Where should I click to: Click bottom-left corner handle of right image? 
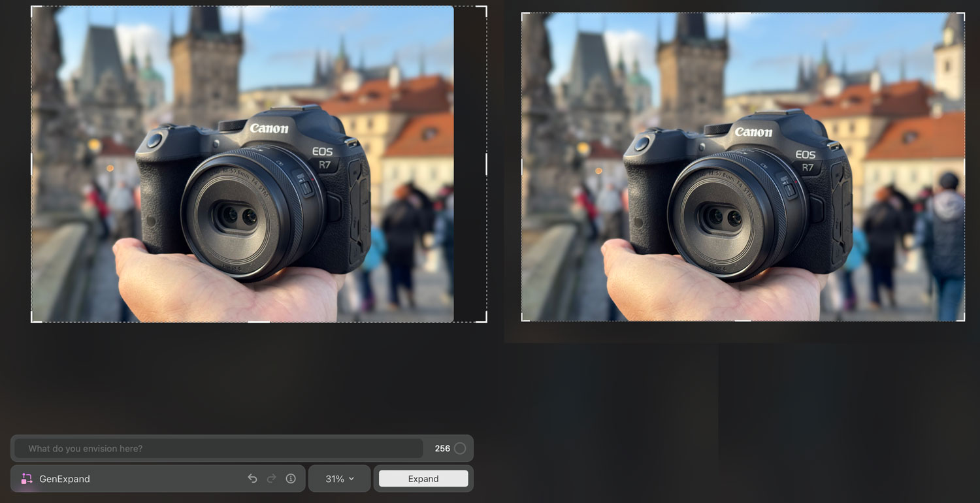(x=523, y=320)
